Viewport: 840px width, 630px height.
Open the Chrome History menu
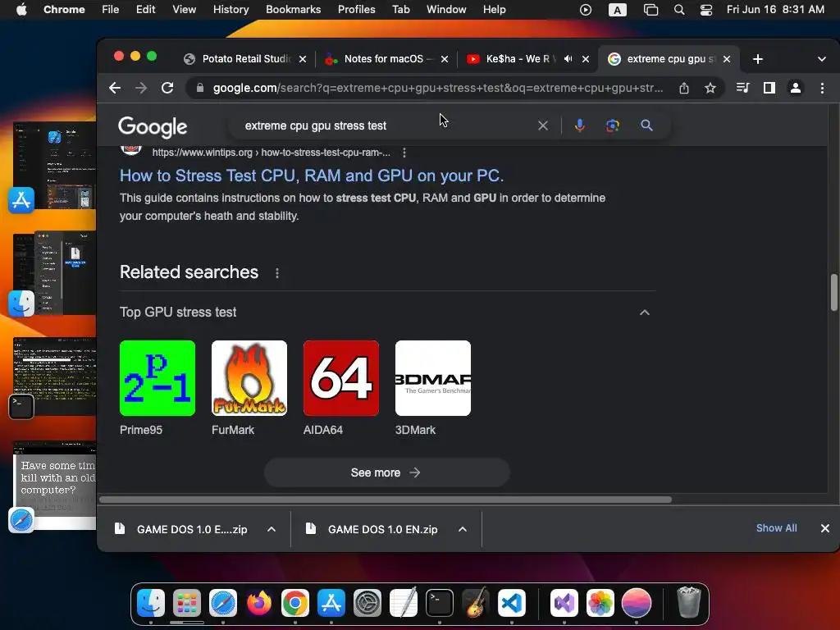pyautogui.click(x=231, y=10)
